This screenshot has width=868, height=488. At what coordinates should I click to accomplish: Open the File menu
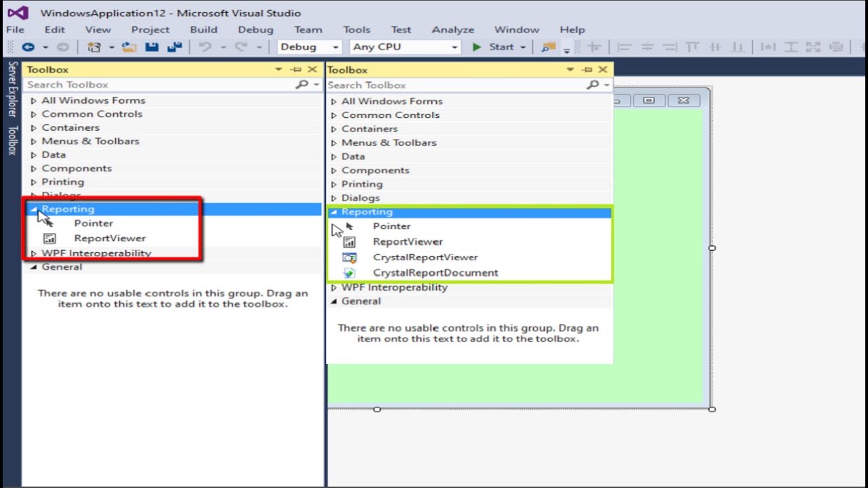[15, 29]
